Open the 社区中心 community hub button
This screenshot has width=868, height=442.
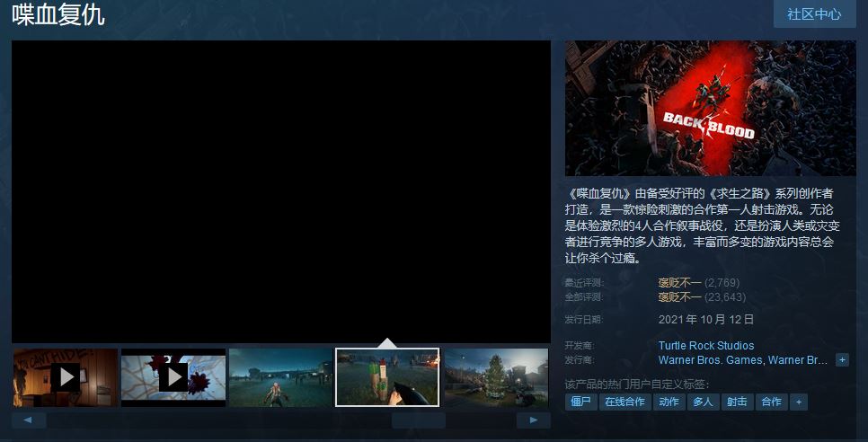[814, 13]
